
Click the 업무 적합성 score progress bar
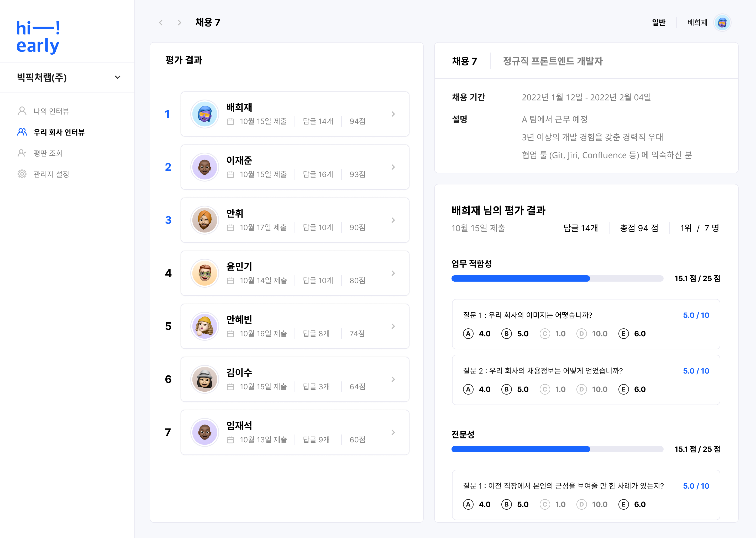tap(557, 278)
